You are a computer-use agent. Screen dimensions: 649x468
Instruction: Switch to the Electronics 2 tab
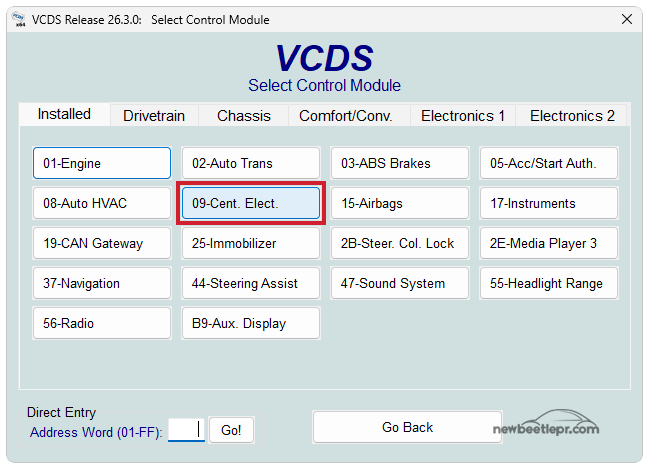pyautogui.click(x=572, y=116)
